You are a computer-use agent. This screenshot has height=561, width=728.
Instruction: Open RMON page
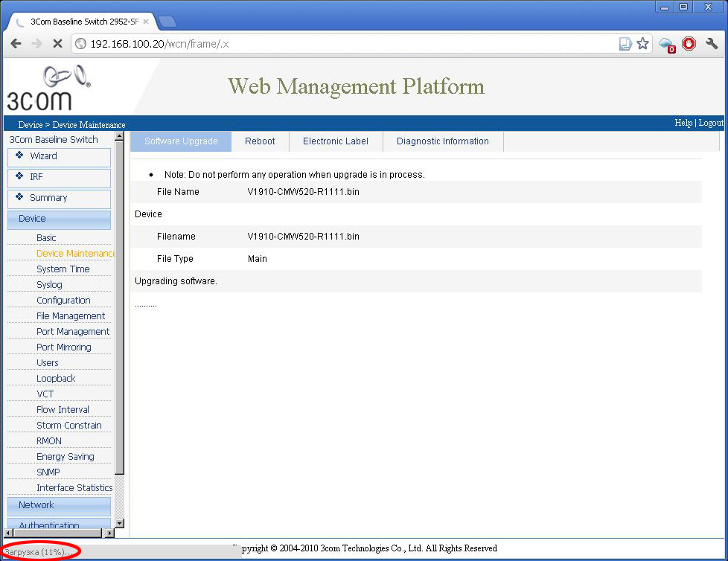[x=48, y=440]
